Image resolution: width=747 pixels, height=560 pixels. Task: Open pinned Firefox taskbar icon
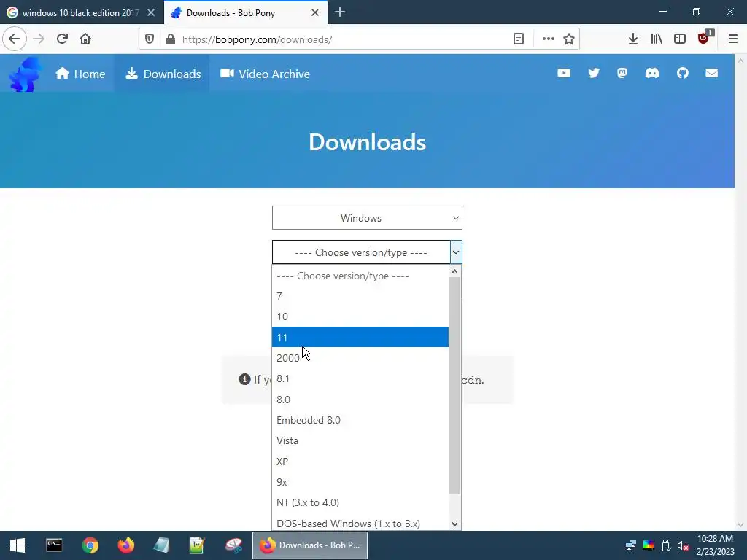pyautogui.click(x=125, y=545)
